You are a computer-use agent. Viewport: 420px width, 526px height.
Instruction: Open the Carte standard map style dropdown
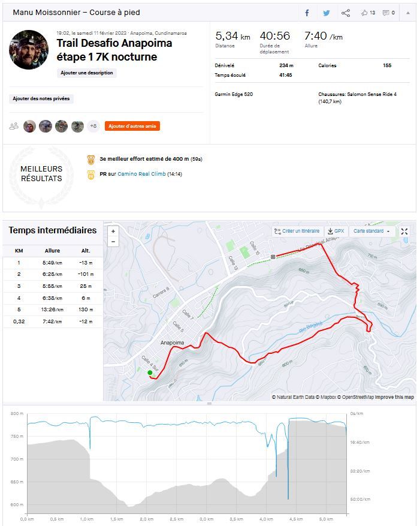tap(371, 232)
